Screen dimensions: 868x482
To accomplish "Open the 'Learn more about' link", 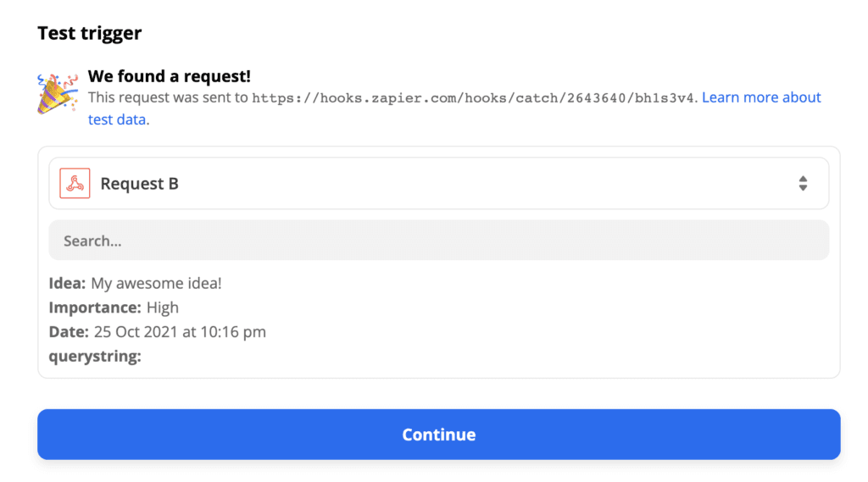I will [x=761, y=97].
